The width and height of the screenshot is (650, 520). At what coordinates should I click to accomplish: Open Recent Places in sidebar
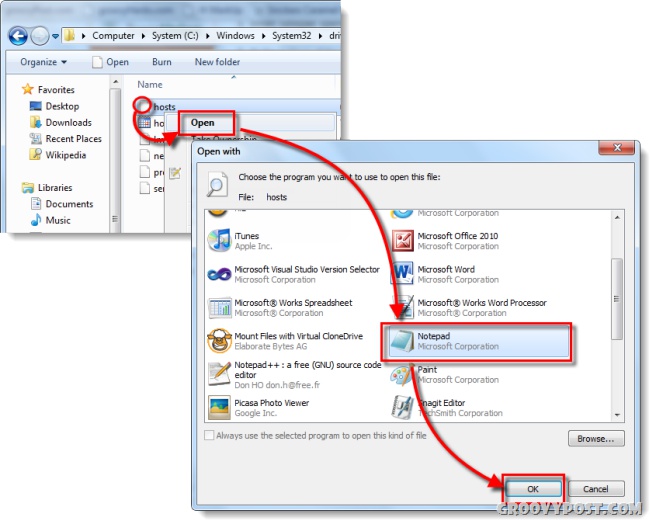tap(65, 139)
